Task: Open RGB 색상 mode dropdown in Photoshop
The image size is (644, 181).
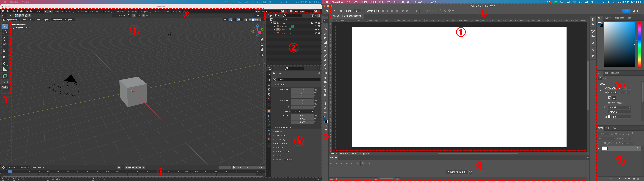Action: coord(619,107)
